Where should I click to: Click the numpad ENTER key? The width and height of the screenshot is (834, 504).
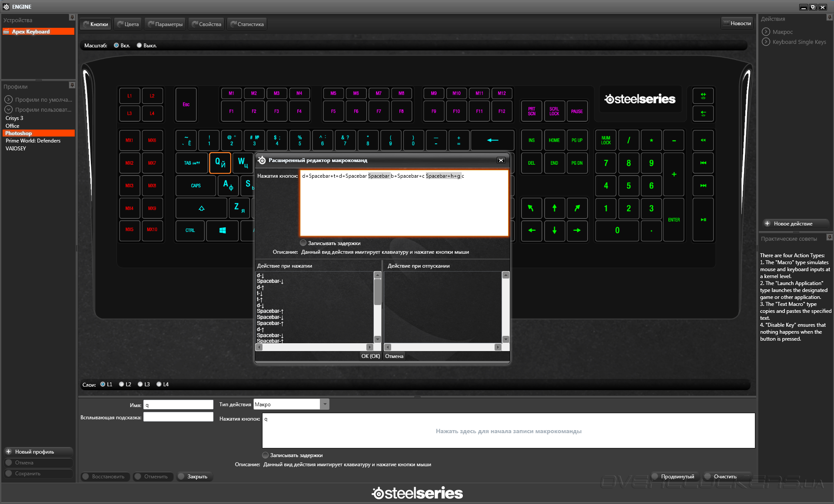674,220
